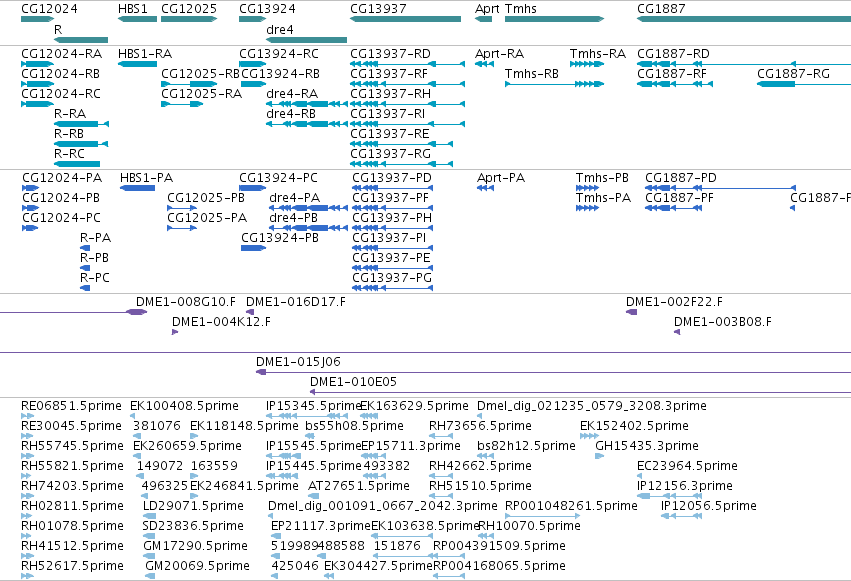This screenshot has height=581, width=851.
Task: Open transcript CG13924-RC
Action: click(x=279, y=54)
